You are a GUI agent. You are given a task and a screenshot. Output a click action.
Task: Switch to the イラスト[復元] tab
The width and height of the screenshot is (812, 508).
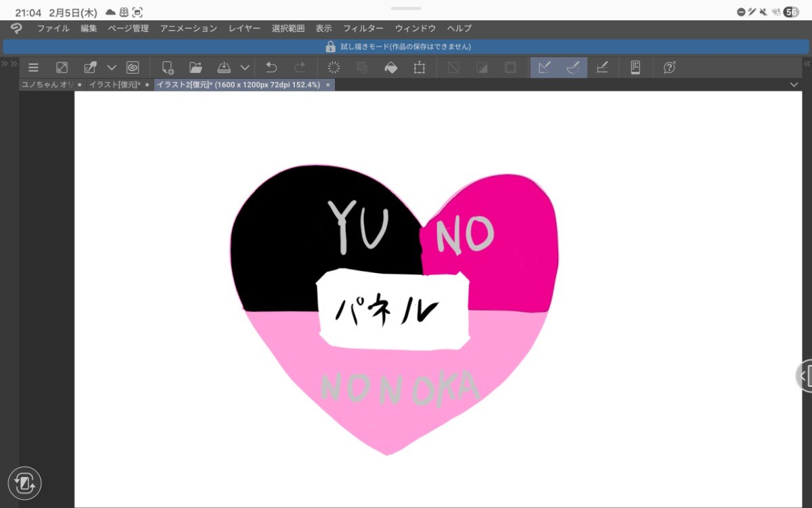[114, 85]
